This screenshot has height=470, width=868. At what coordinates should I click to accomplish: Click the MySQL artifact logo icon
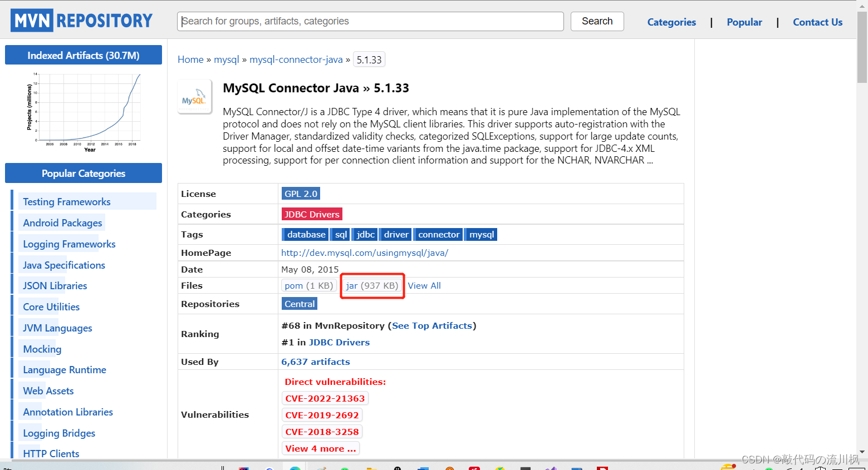[x=194, y=97]
